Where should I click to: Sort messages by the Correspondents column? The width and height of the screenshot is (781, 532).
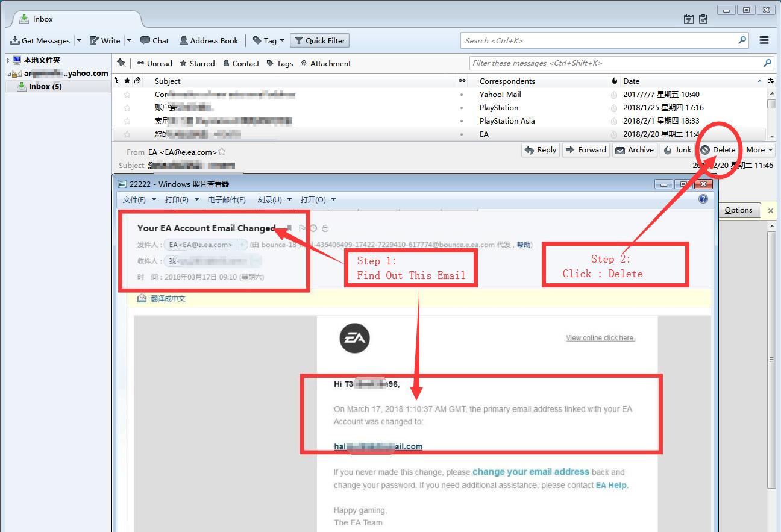[x=542, y=81]
